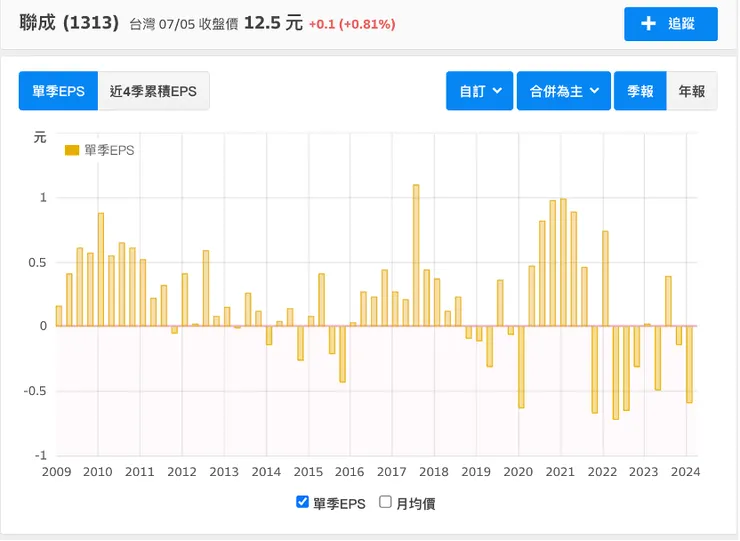The width and height of the screenshot is (740, 541).
Task: Click the 2020 x-axis label
Action: click(518, 472)
